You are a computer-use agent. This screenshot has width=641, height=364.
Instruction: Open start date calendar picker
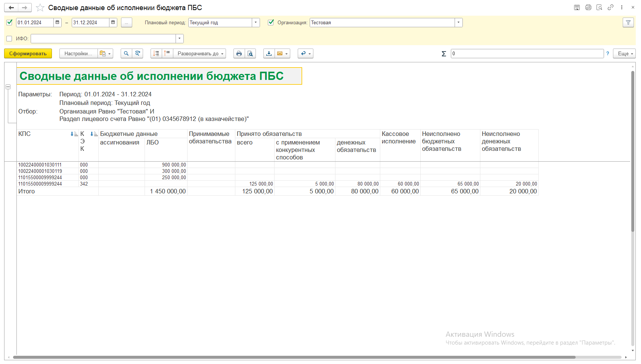pyautogui.click(x=58, y=22)
